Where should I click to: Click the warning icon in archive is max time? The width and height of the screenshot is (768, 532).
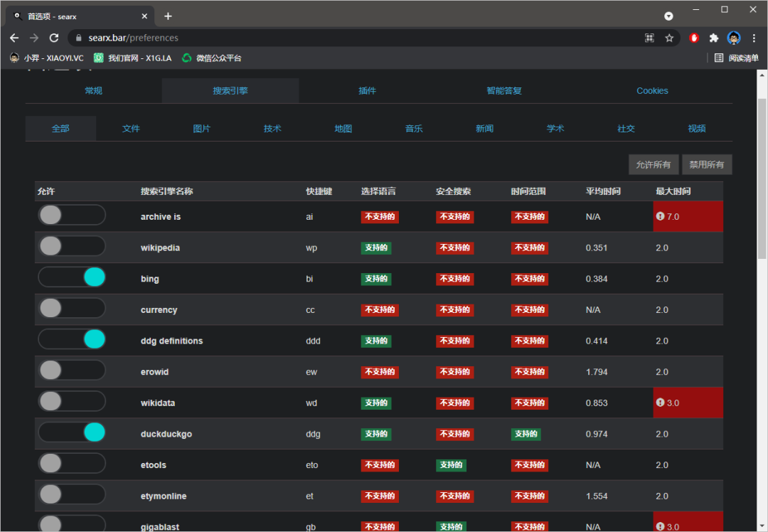click(661, 216)
